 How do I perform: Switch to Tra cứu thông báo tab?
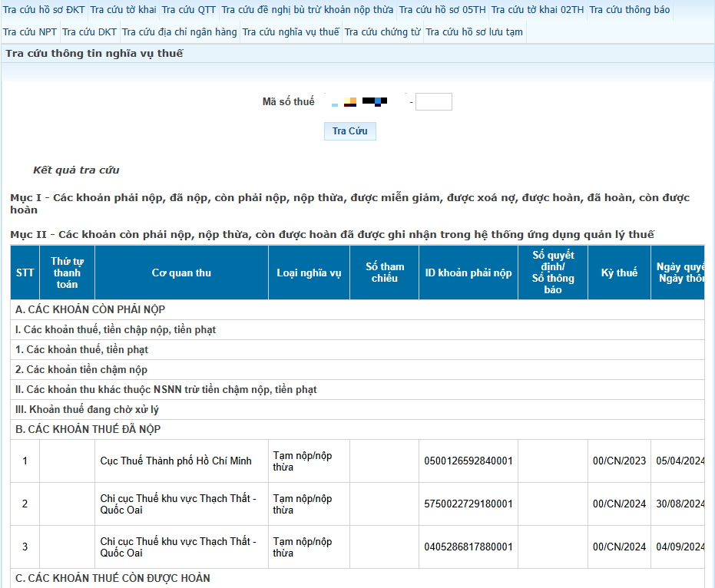(x=629, y=10)
